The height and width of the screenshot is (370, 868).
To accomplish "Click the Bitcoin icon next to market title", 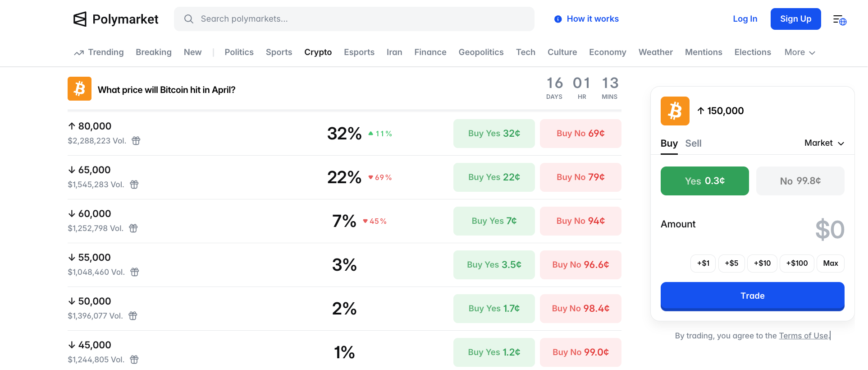I will (79, 89).
